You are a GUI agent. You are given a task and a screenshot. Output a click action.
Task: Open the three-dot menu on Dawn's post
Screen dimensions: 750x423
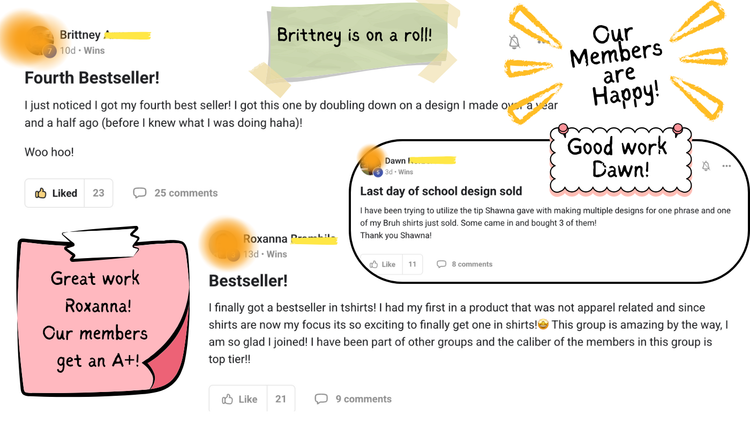[x=726, y=166]
